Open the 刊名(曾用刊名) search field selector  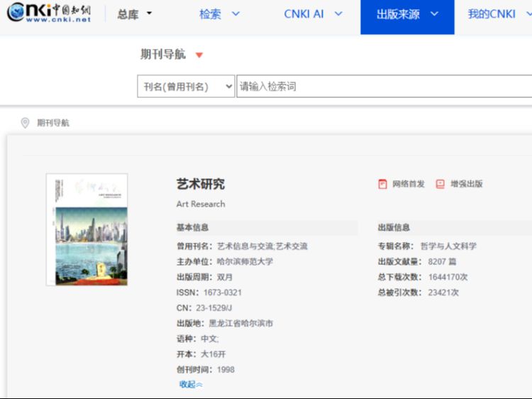click(186, 86)
